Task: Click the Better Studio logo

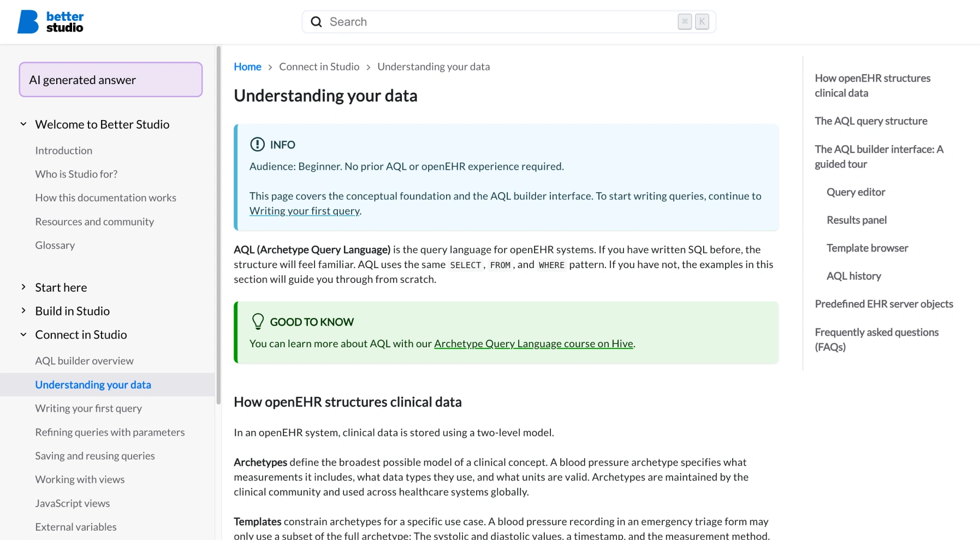Action: (50, 22)
